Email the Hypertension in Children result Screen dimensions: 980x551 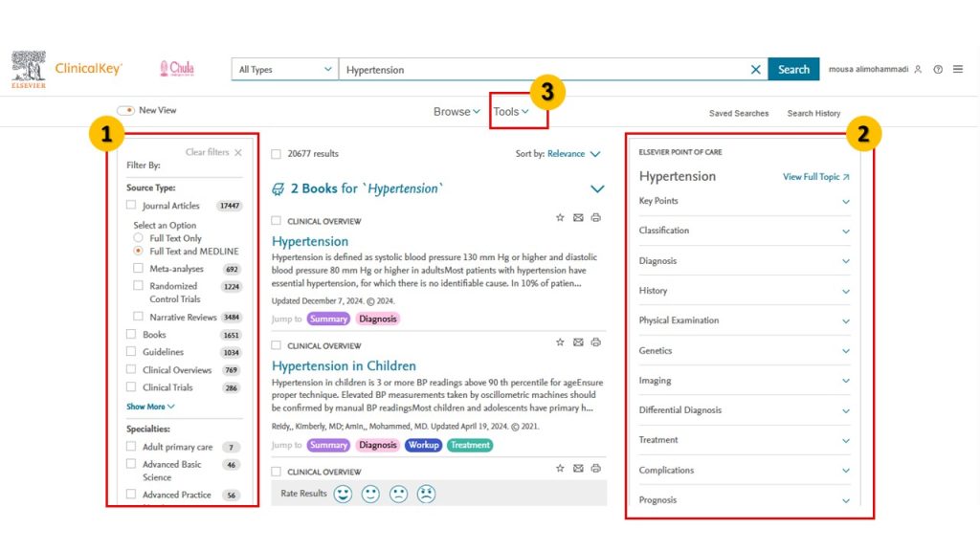578,342
